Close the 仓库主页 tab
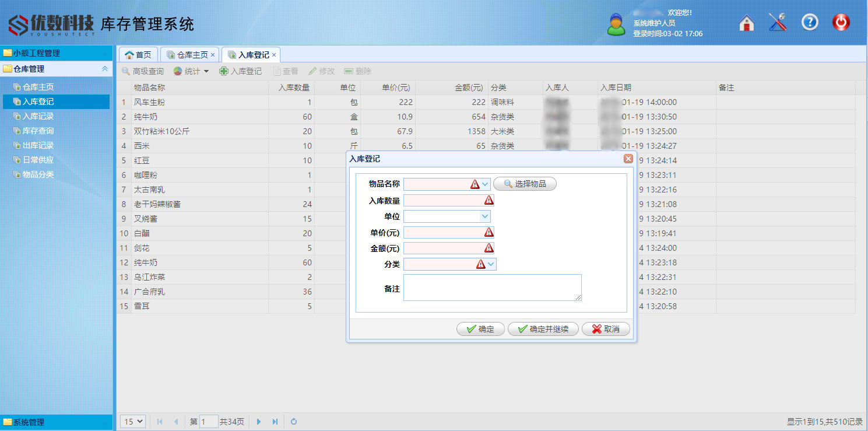The width and height of the screenshot is (868, 431). pyautogui.click(x=213, y=55)
